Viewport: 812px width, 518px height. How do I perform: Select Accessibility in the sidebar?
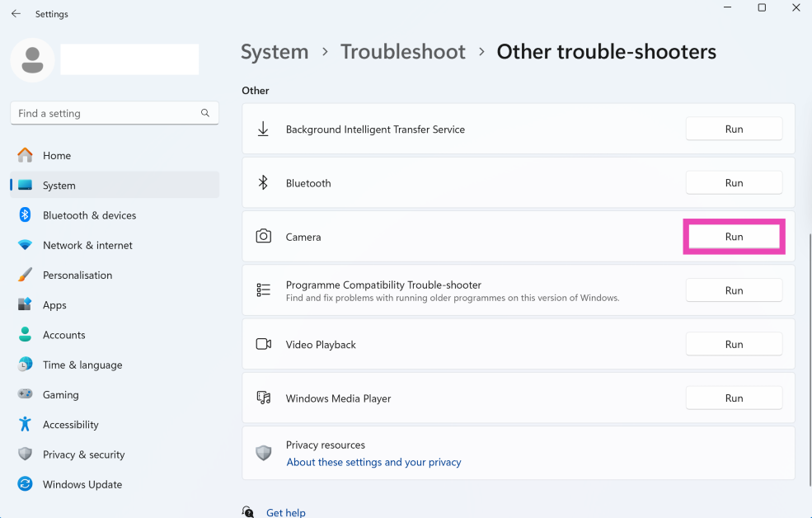pos(70,425)
